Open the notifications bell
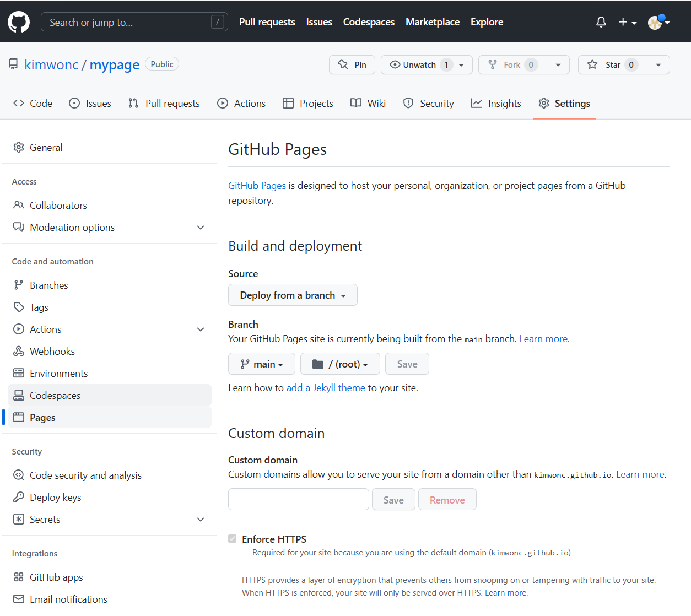 pos(601,22)
